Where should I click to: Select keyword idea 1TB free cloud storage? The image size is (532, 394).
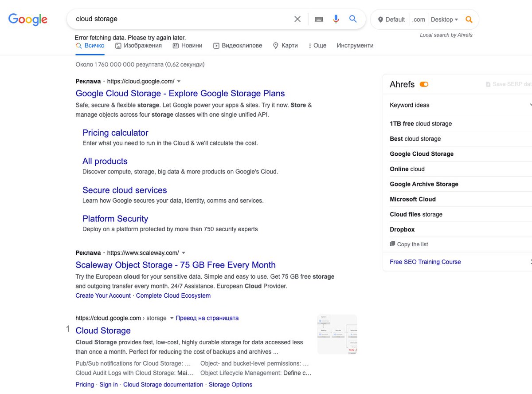[421, 124]
